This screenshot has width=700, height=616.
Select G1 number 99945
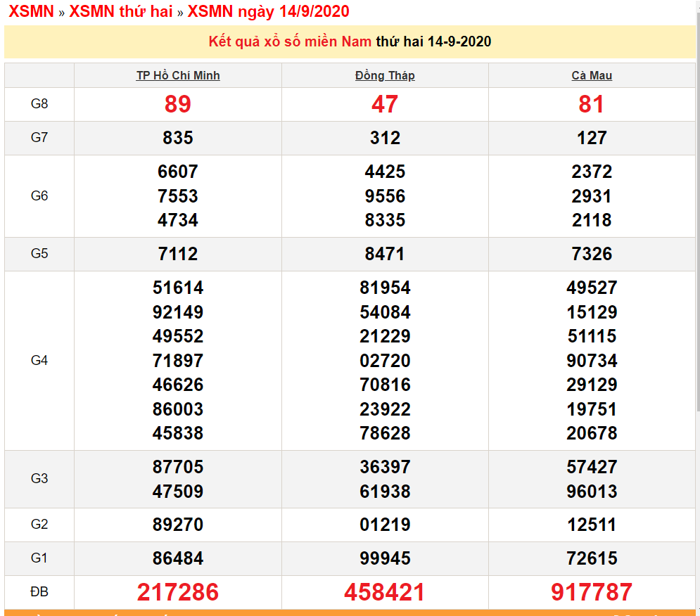tap(385, 558)
